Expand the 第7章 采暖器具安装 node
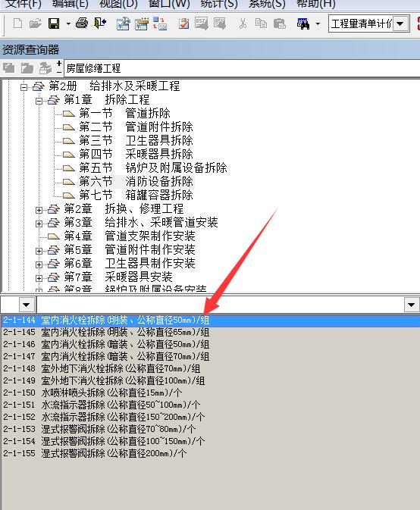The height and width of the screenshot is (510, 420). [39, 278]
